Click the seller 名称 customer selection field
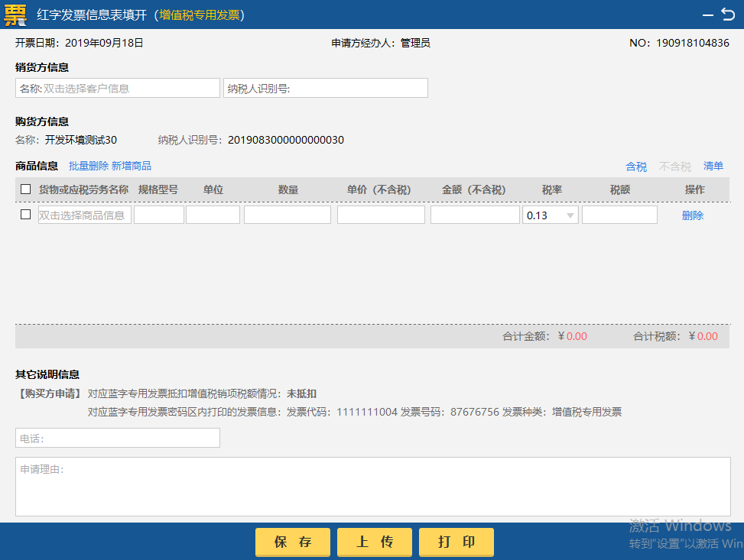Image resolution: width=744 pixels, height=560 pixels. click(117, 87)
